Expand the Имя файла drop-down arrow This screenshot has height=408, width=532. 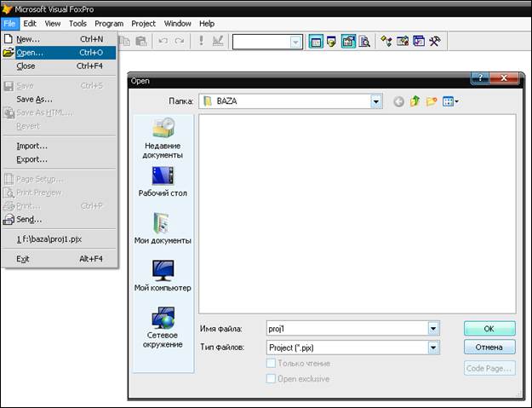point(433,328)
